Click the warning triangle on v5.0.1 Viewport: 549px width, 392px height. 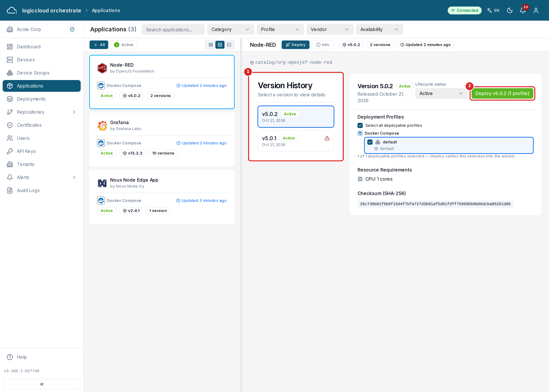click(327, 138)
